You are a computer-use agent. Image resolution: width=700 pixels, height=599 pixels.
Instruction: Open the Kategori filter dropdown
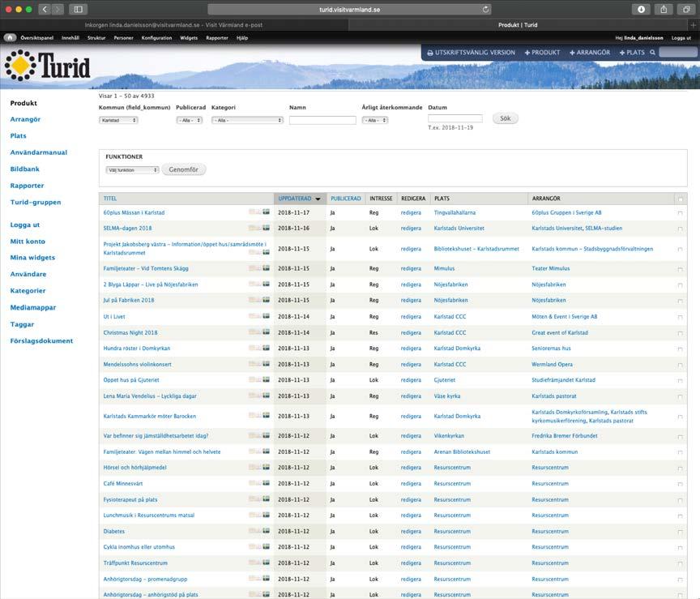tap(247, 120)
